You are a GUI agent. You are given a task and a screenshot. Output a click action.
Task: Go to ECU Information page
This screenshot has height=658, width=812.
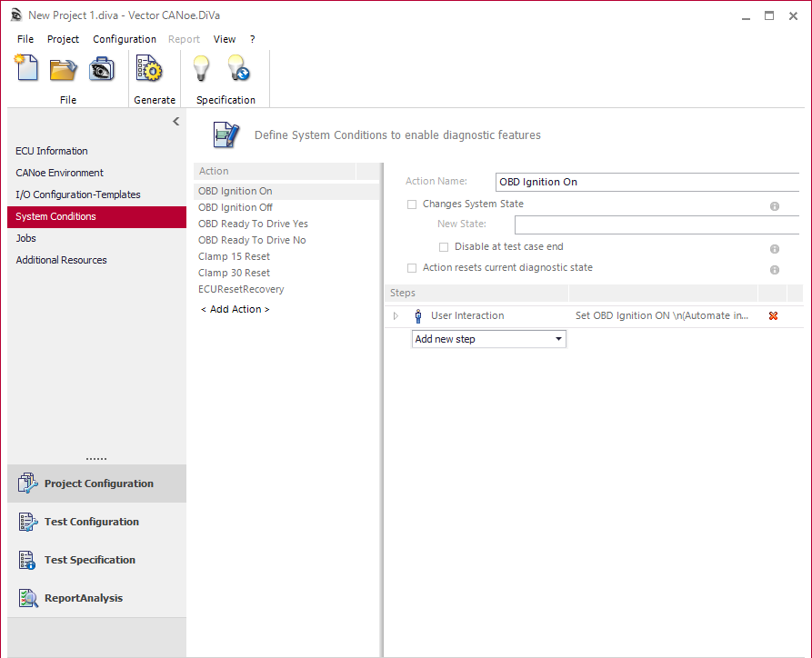coord(96,151)
